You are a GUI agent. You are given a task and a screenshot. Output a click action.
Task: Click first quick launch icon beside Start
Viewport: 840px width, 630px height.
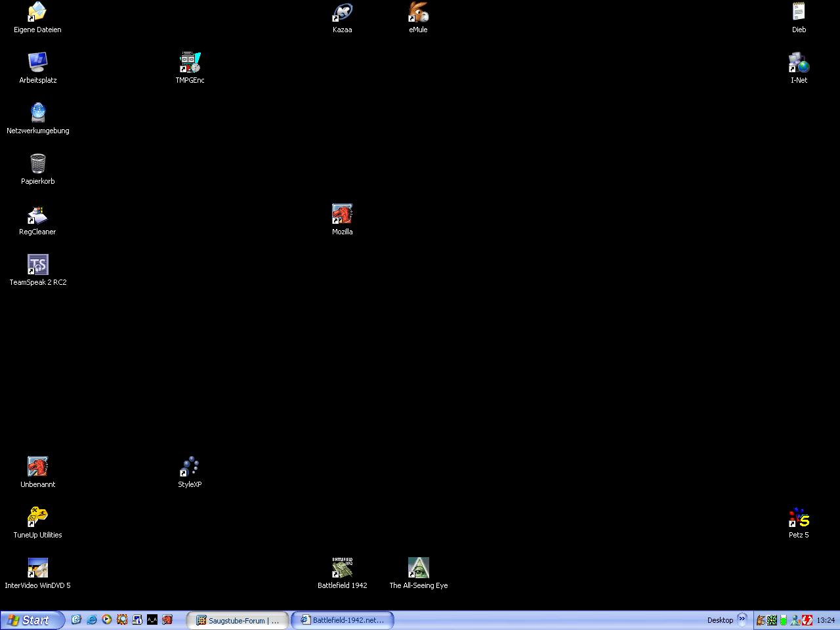(76, 619)
